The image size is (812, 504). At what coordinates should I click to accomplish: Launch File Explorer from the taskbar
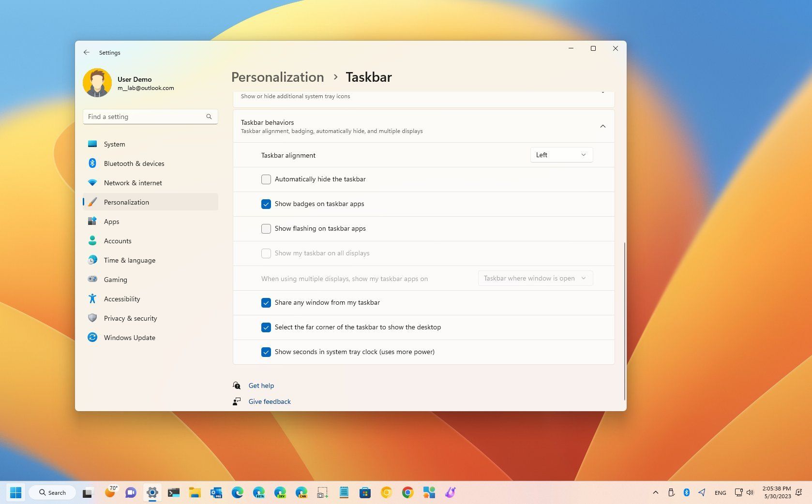tap(195, 493)
